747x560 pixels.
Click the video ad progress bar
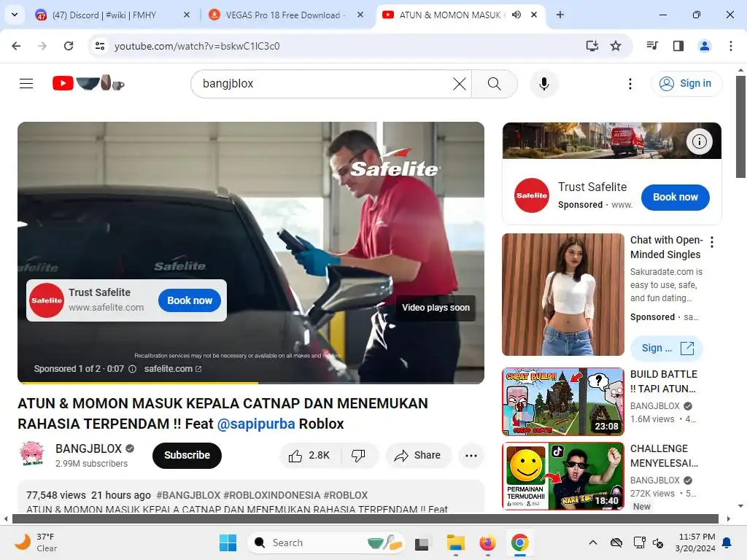pyautogui.click(x=251, y=382)
